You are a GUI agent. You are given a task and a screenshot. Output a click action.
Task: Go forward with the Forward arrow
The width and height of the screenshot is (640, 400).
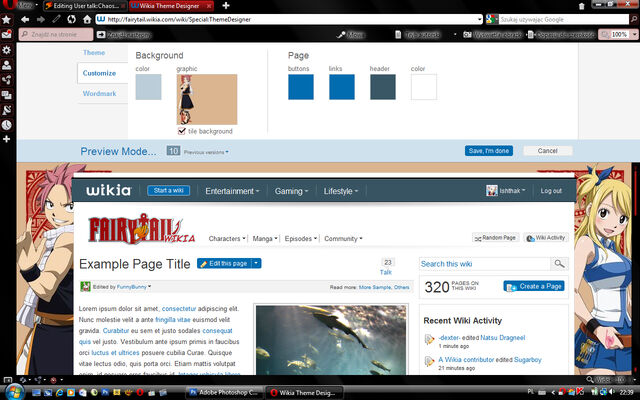click(x=40, y=19)
